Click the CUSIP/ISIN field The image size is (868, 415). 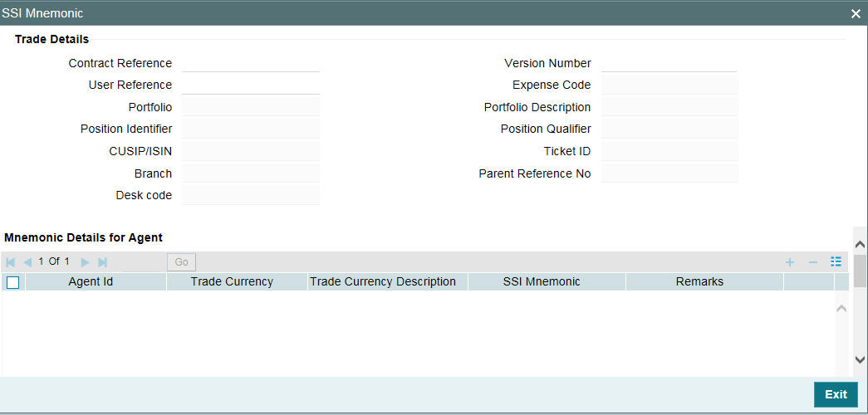coord(251,151)
